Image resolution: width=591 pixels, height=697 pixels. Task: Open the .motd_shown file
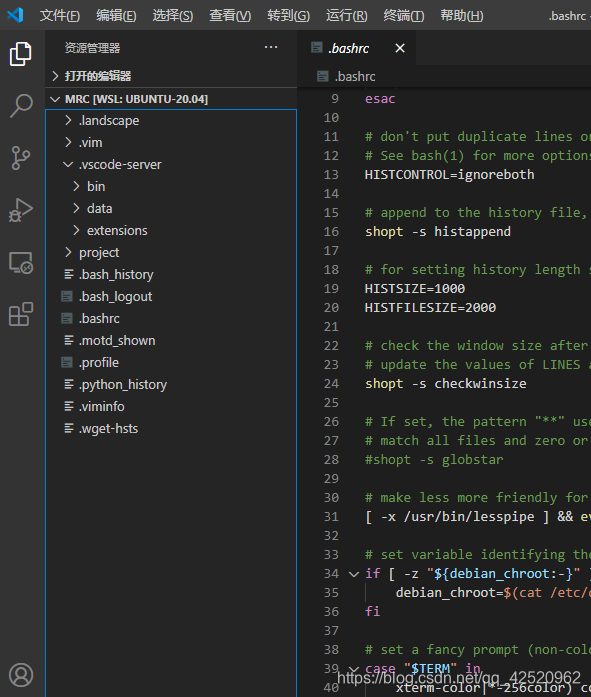pos(171,340)
